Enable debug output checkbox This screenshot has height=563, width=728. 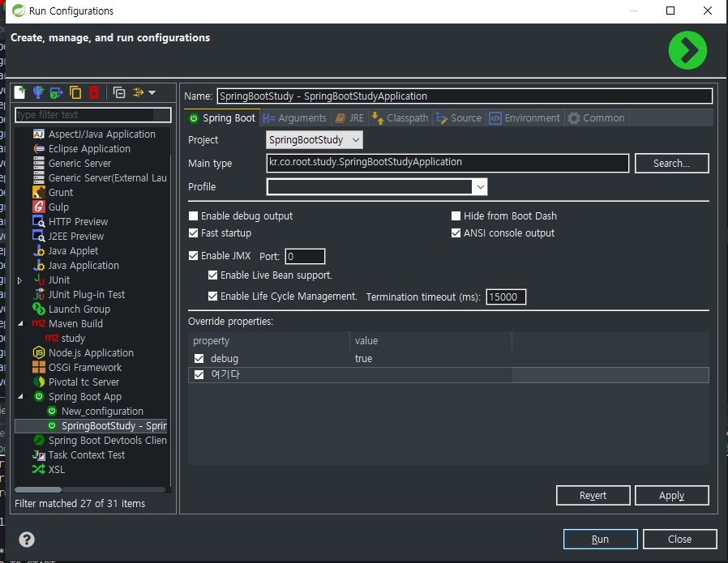point(193,216)
